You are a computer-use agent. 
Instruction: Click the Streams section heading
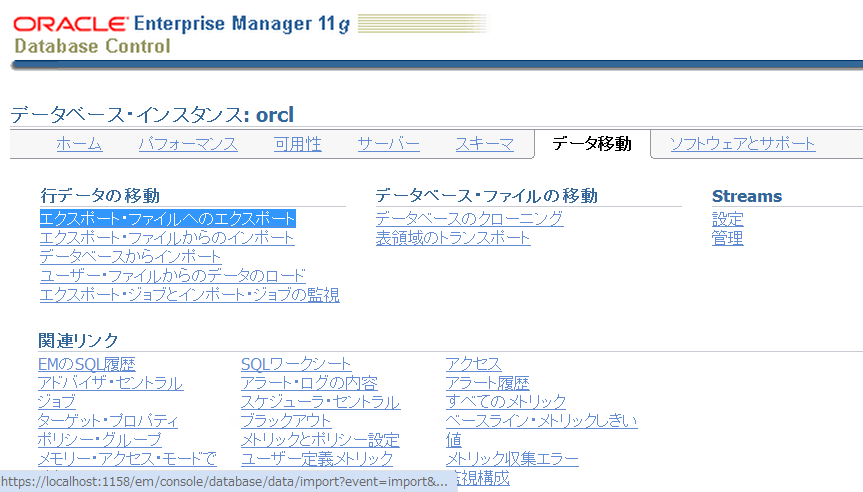747,196
